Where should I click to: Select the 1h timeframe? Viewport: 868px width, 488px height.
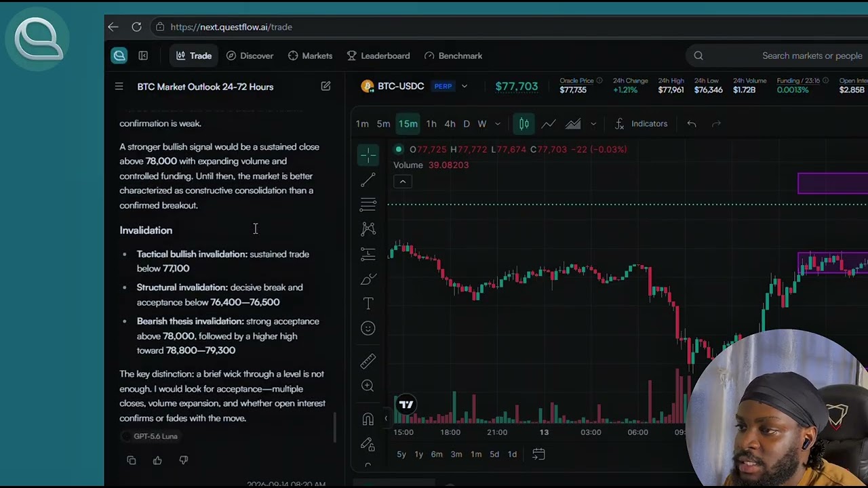[431, 123]
